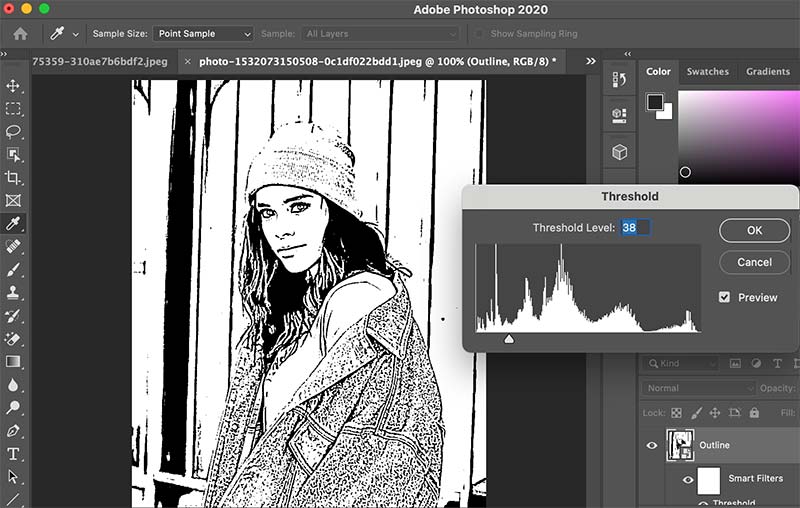Filter layers by adjustment layers icon
This screenshot has width=800, height=508.
(x=756, y=363)
